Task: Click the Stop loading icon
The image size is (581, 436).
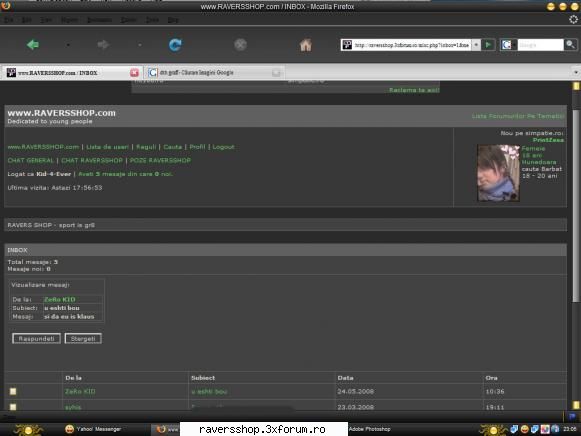Action: coord(240,45)
